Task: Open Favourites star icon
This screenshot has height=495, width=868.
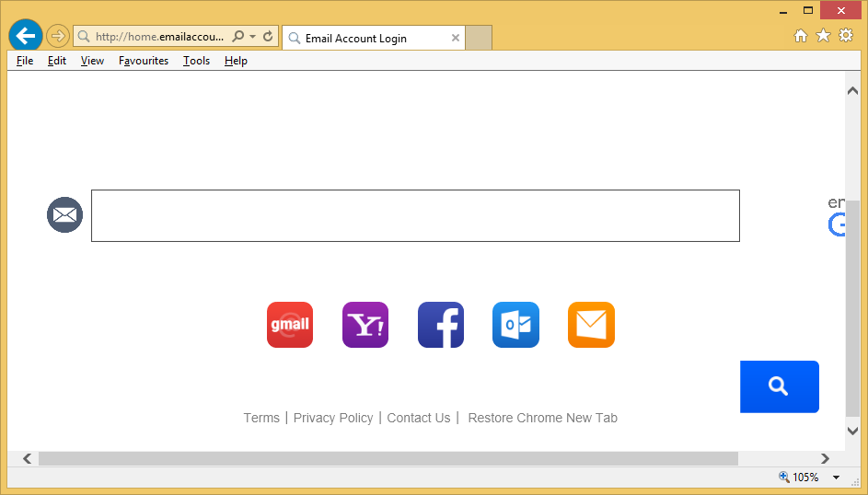Action: point(823,35)
